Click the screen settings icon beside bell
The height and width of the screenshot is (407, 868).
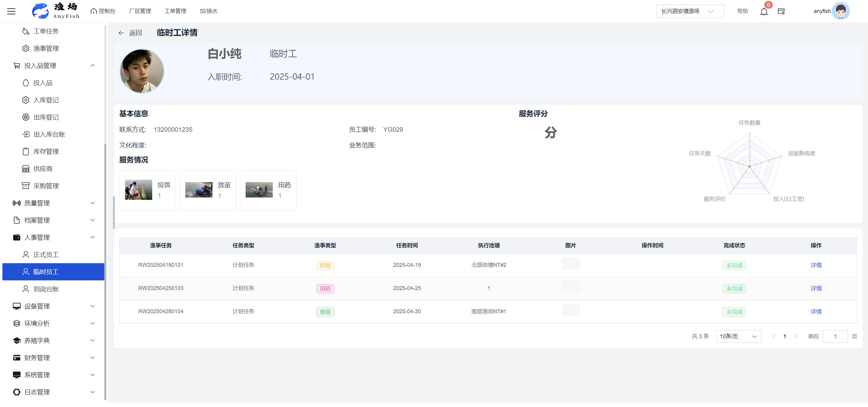(x=781, y=11)
